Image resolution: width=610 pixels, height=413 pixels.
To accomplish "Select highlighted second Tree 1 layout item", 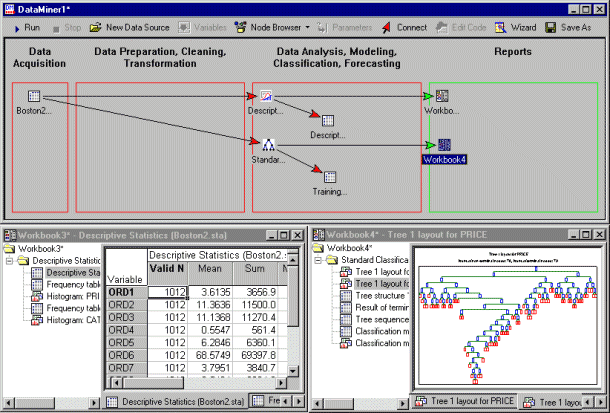I will (x=374, y=284).
